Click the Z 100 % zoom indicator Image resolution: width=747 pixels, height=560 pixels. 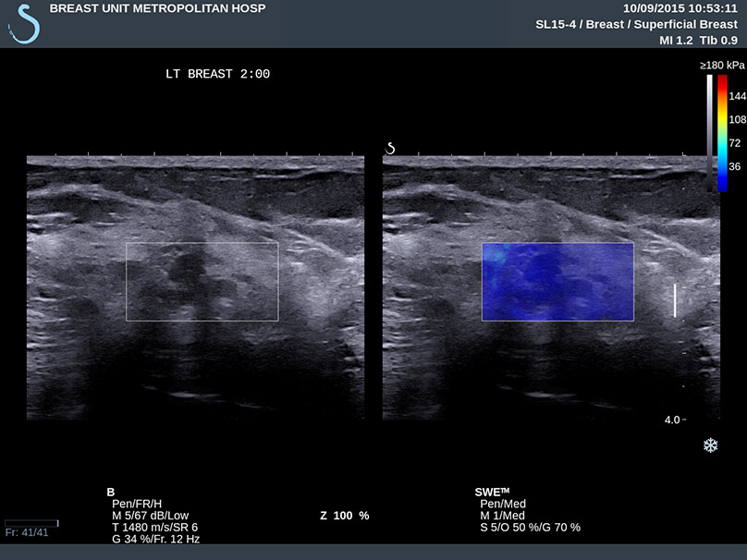344,515
